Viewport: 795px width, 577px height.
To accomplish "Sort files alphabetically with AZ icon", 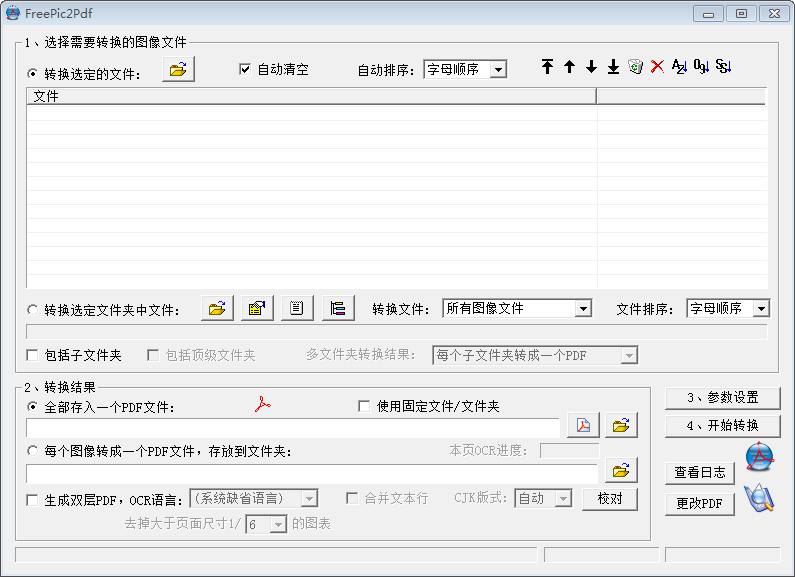I will point(679,67).
